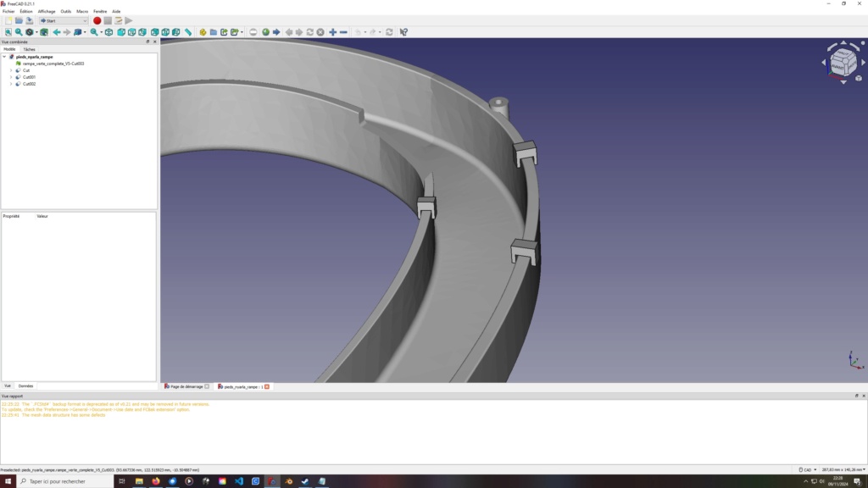Switch to Front view cube icon
This screenshot has height=488, width=868.
click(x=121, y=32)
